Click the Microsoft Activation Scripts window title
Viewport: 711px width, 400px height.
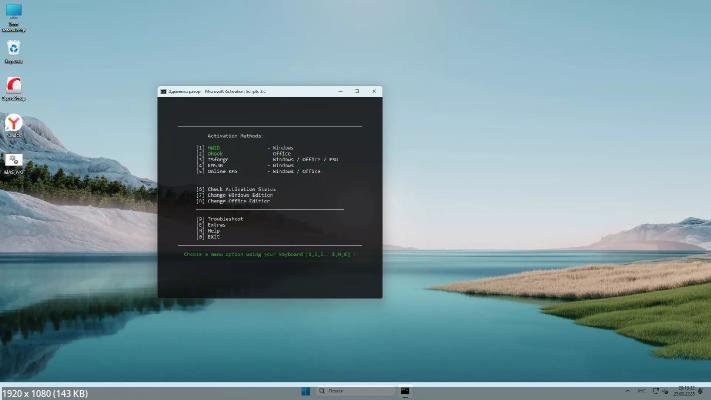pyautogui.click(x=218, y=92)
